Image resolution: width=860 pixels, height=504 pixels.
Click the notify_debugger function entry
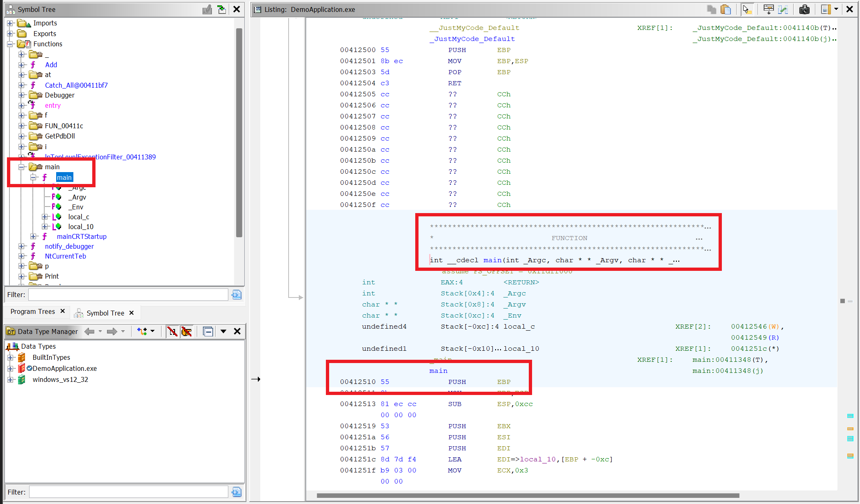[x=69, y=246]
